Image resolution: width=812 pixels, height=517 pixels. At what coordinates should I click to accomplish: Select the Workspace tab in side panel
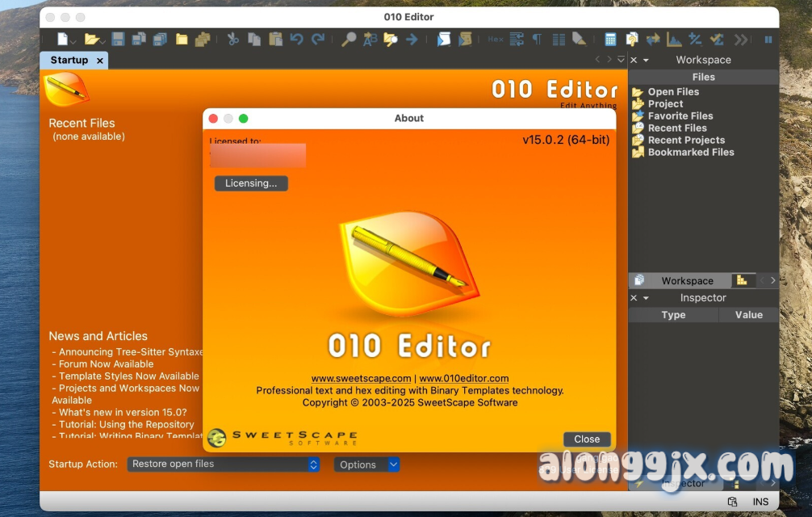(686, 280)
